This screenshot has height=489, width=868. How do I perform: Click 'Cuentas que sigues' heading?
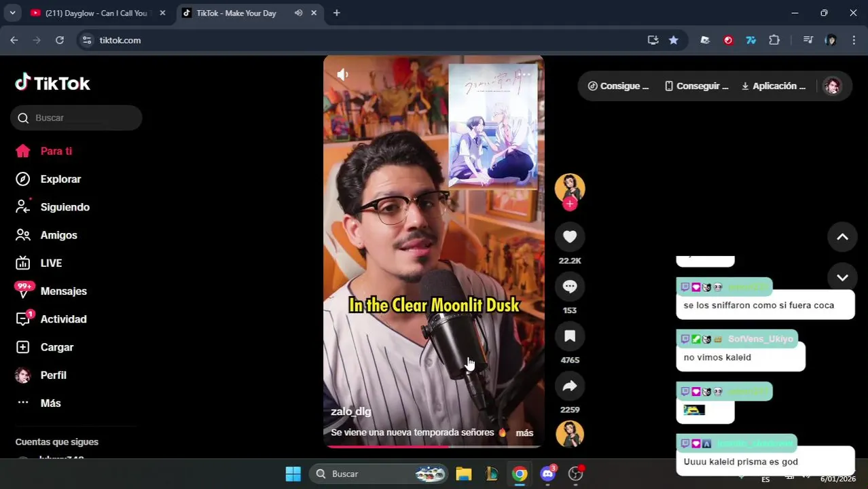pos(57,441)
